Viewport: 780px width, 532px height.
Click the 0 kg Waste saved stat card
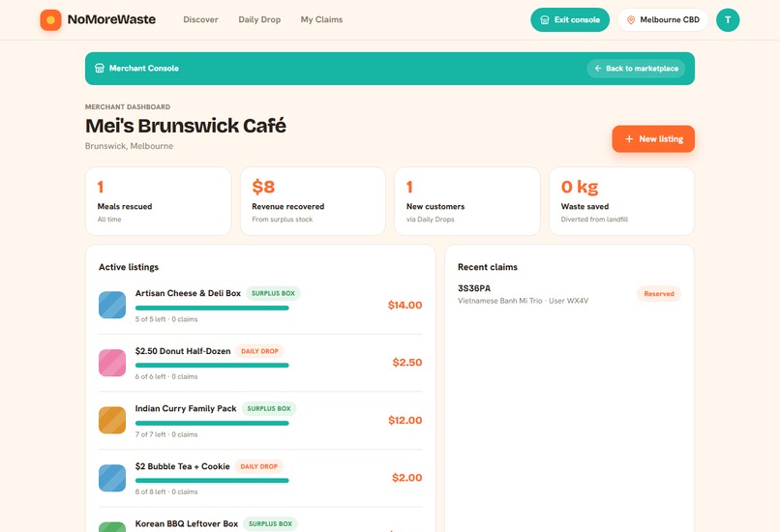[622, 201]
